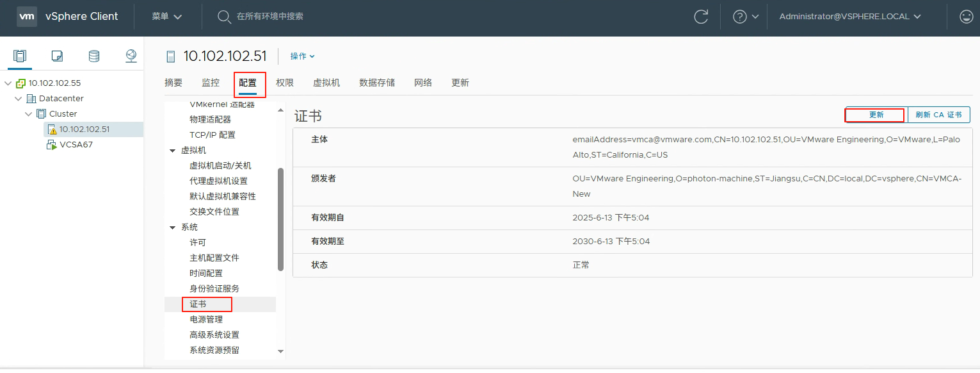Image resolution: width=980 pixels, height=373 pixels.
Task: Collapse the 系统 section in config menu
Action: 172,228
